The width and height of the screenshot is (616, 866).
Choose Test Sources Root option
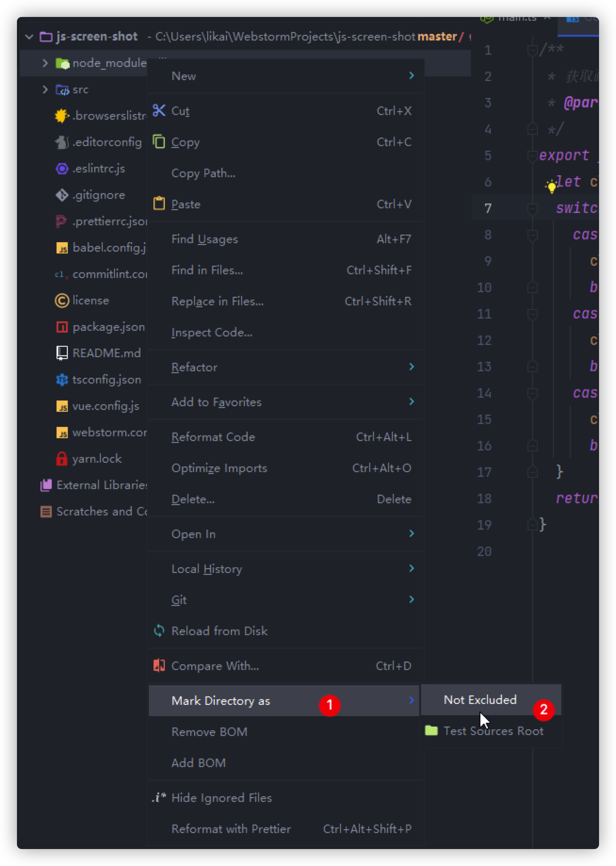pyautogui.click(x=491, y=731)
